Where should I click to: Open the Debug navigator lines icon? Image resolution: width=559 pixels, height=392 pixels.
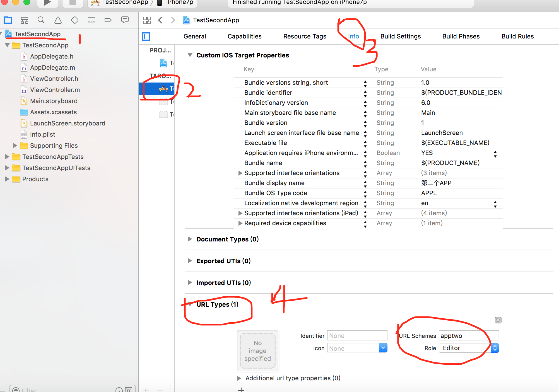(x=91, y=20)
